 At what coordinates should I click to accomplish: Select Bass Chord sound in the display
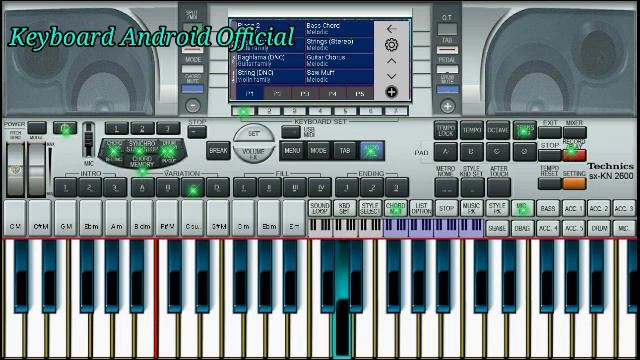[339, 29]
